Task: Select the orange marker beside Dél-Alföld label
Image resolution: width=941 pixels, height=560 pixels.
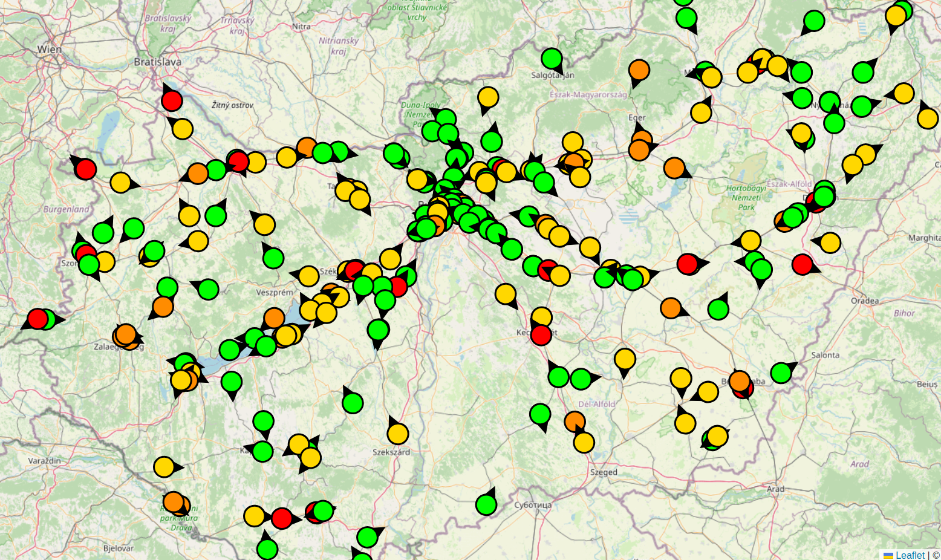Action: click(x=575, y=422)
